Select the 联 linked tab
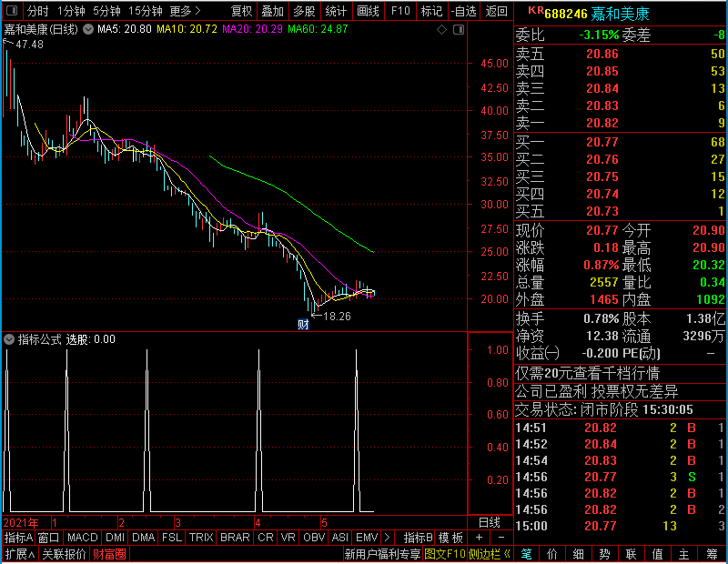Image resolution: width=728 pixels, height=564 pixels. [631, 554]
